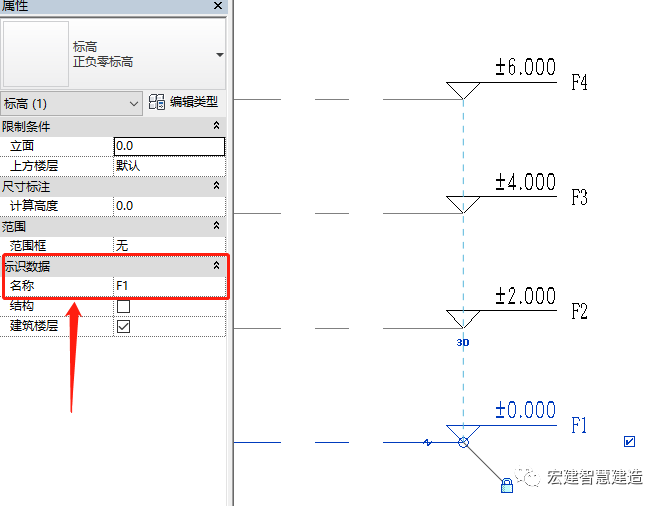The image size is (664, 506).
Task: Collapse the 尺寸标注 section
Action: 216,185
